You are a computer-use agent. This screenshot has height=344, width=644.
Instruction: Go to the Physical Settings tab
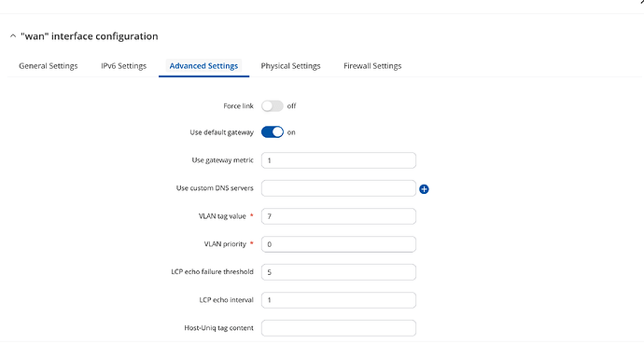click(291, 66)
